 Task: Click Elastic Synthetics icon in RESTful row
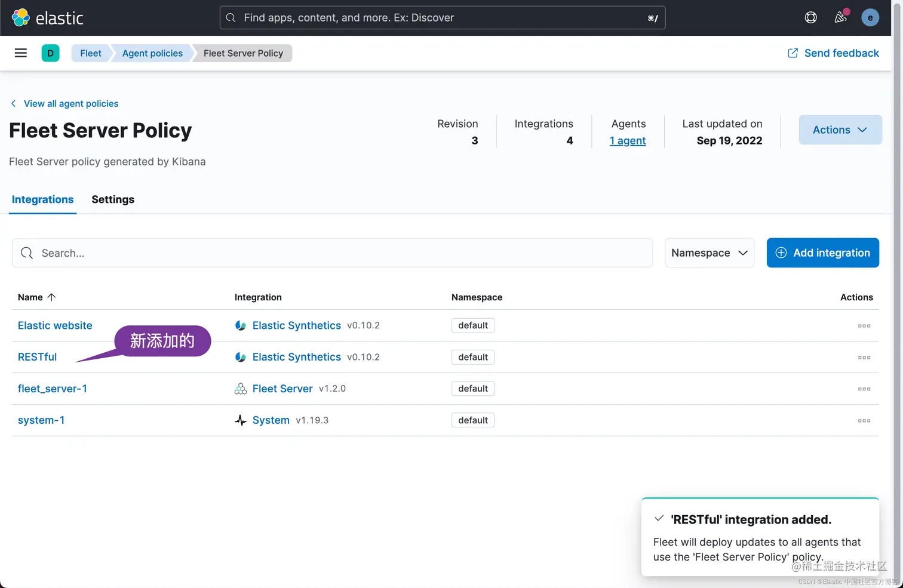click(x=241, y=357)
